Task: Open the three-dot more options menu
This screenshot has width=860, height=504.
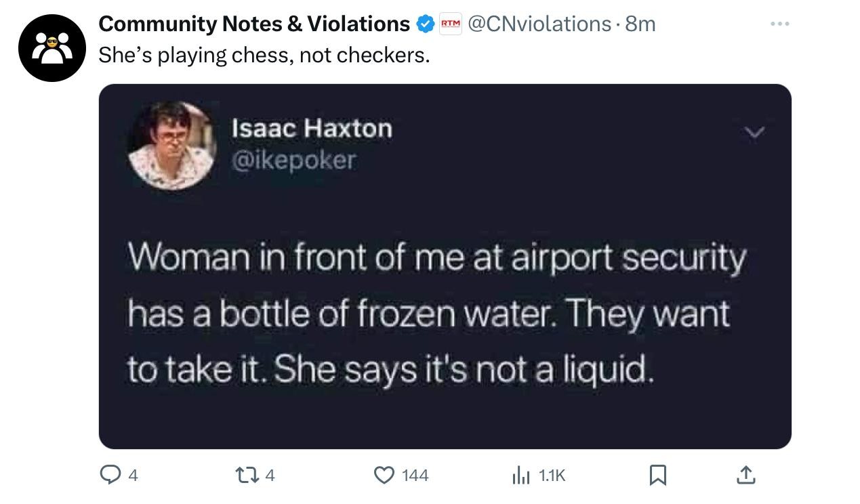Action: [x=780, y=24]
